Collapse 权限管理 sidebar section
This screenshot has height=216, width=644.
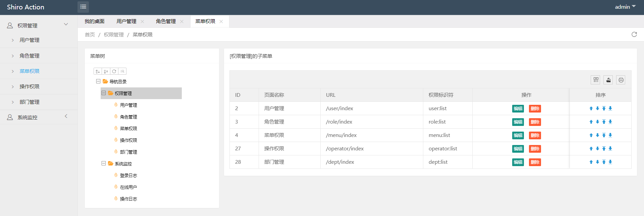66,24
